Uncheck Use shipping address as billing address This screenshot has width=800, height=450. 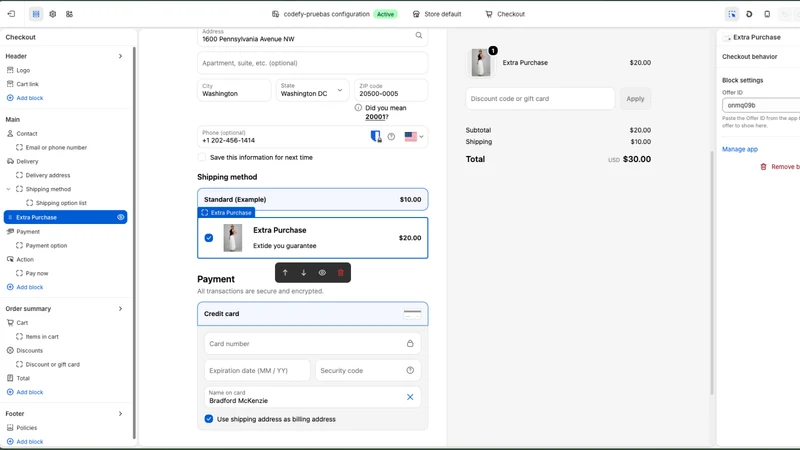click(x=209, y=419)
